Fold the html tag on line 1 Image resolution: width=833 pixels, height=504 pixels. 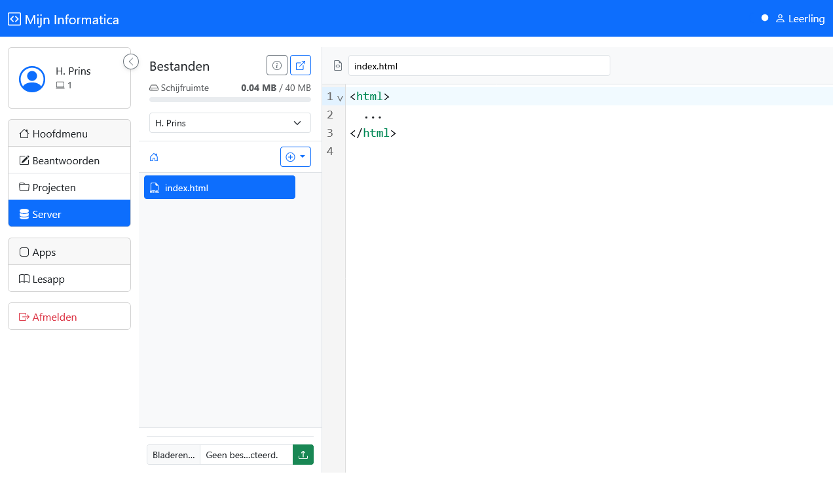[340, 98]
